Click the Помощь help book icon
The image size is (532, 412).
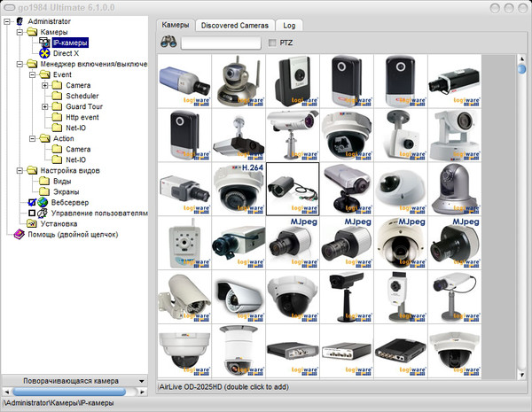pos(19,234)
